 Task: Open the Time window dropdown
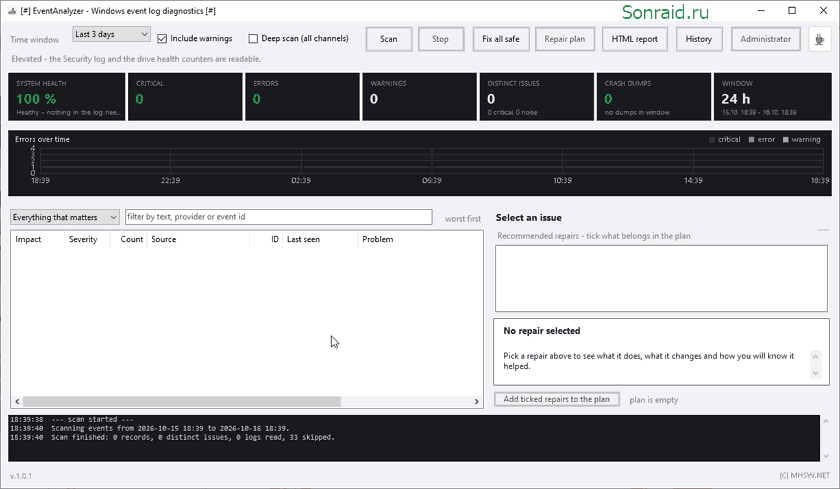click(x=111, y=34)
